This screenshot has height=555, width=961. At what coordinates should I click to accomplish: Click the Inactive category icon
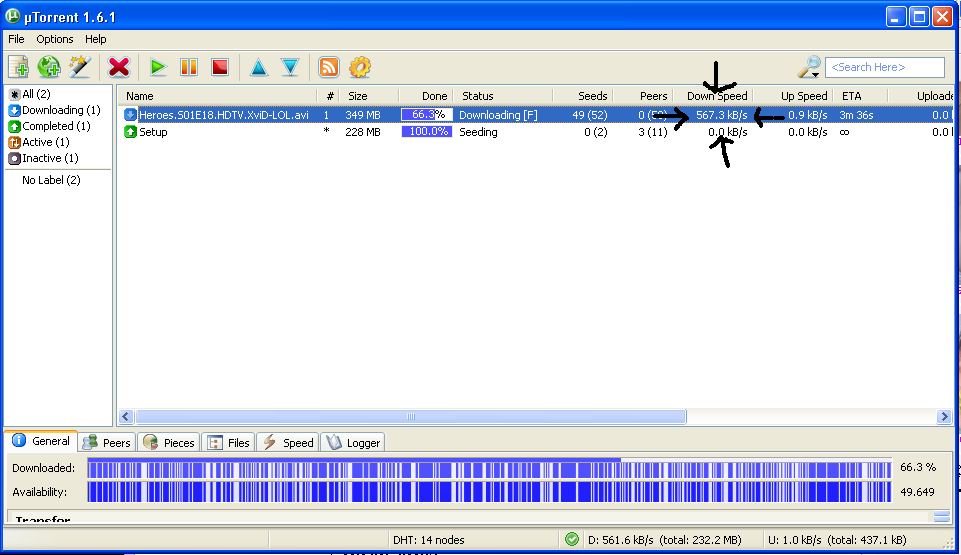pyautogui.click(x=14, y=158)
